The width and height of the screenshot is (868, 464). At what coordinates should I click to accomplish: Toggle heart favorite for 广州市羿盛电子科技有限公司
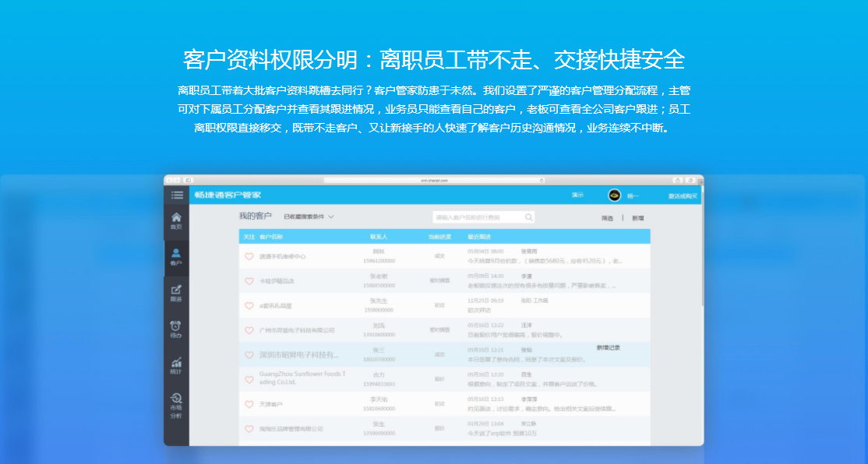[x=249, y=330]
